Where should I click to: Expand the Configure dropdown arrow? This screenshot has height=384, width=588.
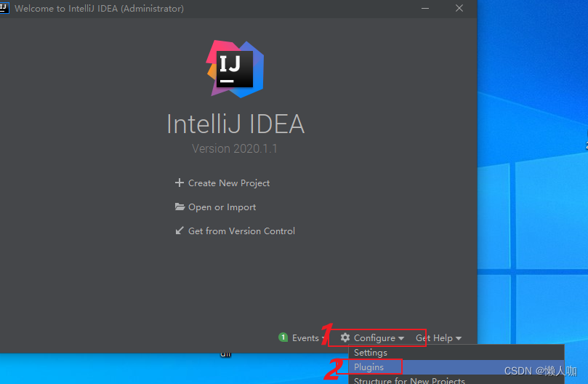pyautogui.click(x=401, y=338)
